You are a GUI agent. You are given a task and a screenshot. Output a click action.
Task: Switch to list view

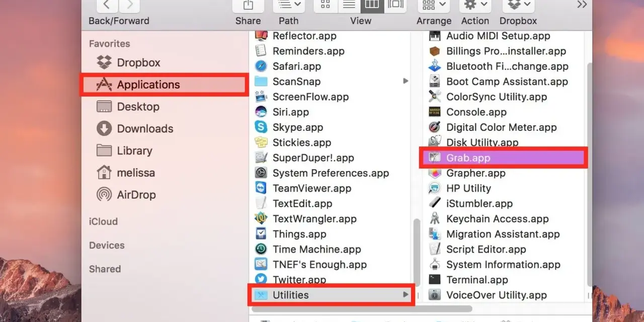(349, 5)
